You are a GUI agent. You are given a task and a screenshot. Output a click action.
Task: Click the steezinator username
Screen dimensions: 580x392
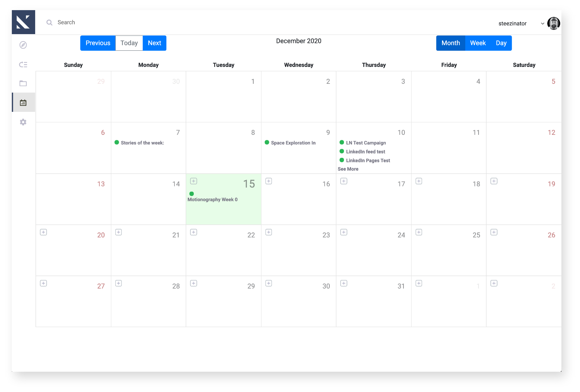[x=512, y=24]
